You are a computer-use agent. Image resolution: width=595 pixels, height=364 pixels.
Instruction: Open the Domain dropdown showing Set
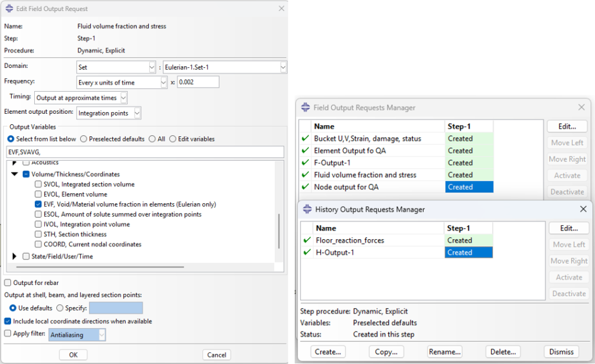(x=116, y=67)
